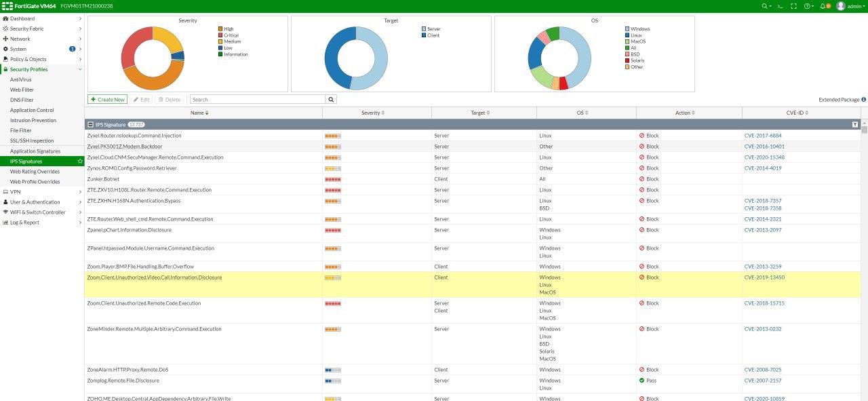Click the WiFi & Switch Controller icon
Screen dimensions: 868x401
pyautogui.click(x=5, y=212)
